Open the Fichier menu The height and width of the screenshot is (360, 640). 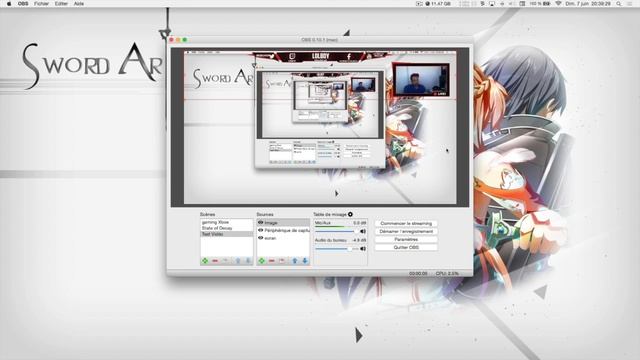[x=41, y=3]
